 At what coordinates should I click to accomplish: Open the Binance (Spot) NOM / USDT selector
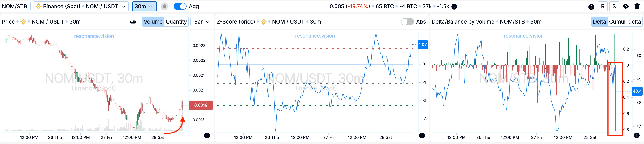81,7
